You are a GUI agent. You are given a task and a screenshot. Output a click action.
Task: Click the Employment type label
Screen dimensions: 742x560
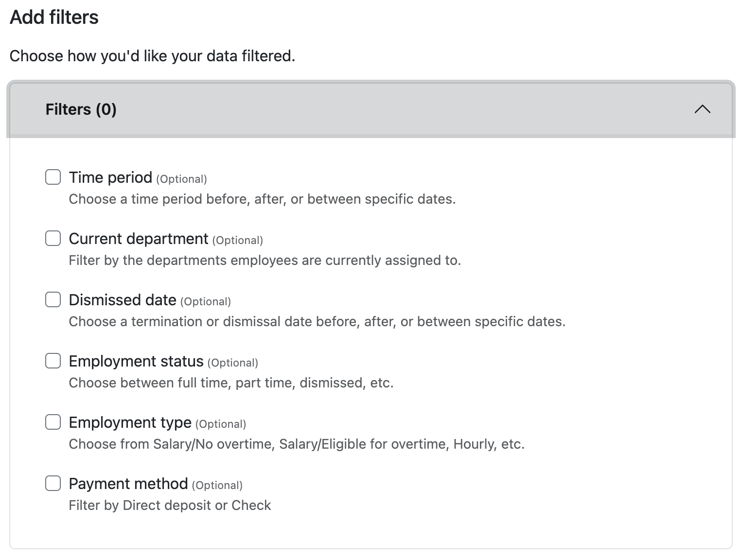(x=130, y=422)
